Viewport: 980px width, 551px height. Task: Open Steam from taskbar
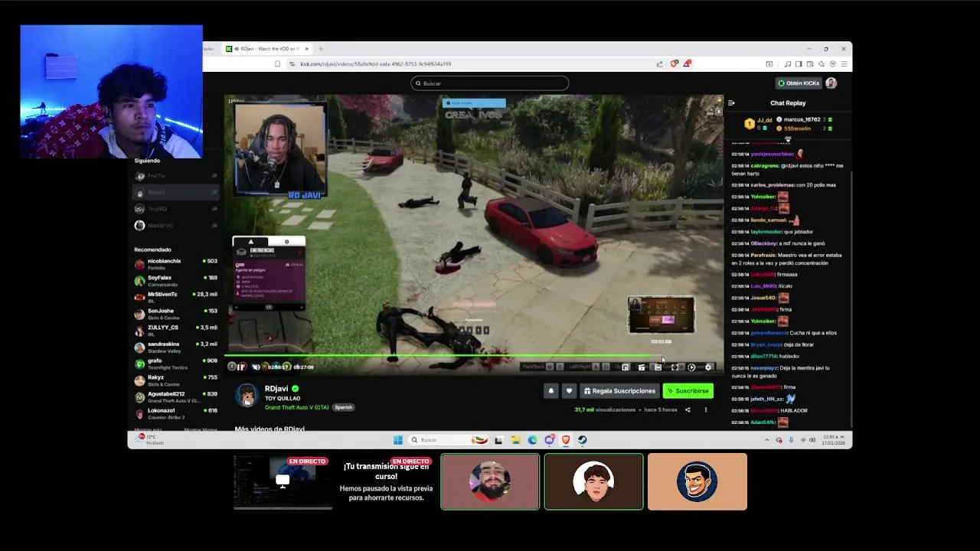(583, 440)
